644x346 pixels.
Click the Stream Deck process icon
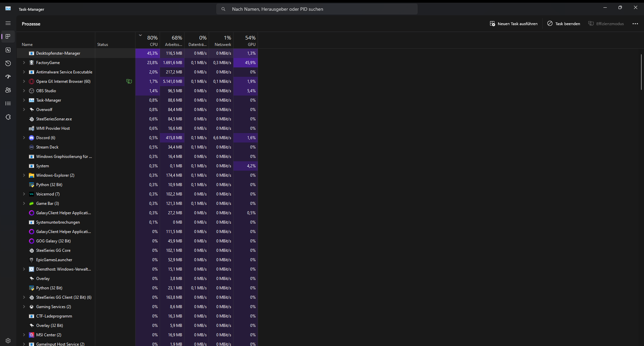[32, 147]
